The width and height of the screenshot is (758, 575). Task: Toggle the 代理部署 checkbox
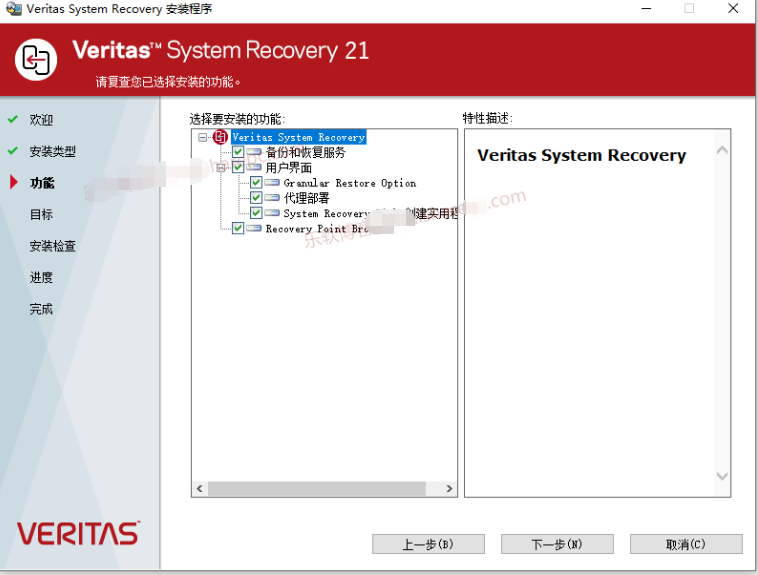point(256,198)
